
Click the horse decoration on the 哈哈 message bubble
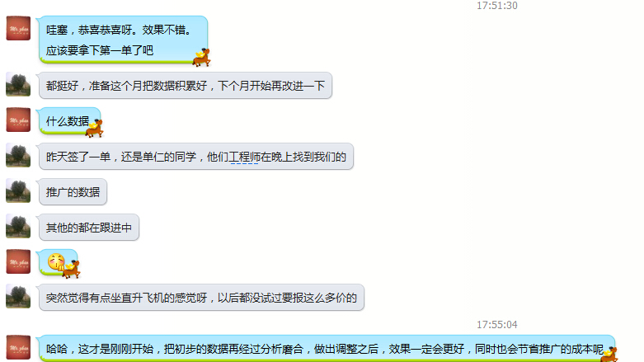coord(609,355)
